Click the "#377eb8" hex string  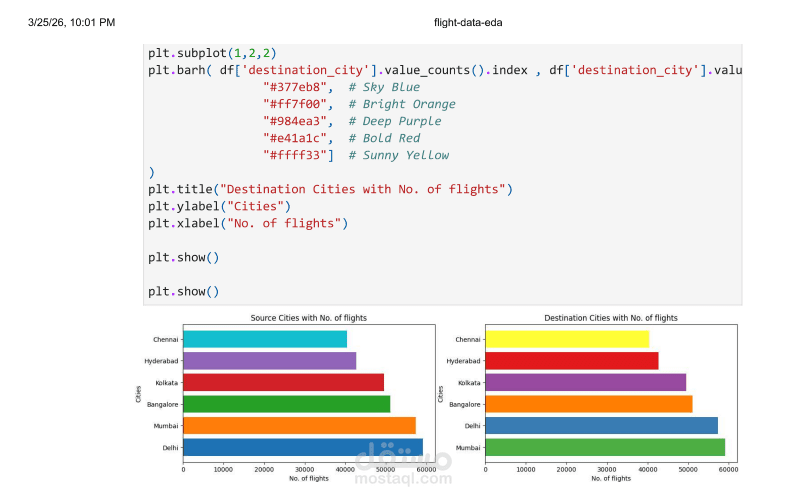click(295, 87)
